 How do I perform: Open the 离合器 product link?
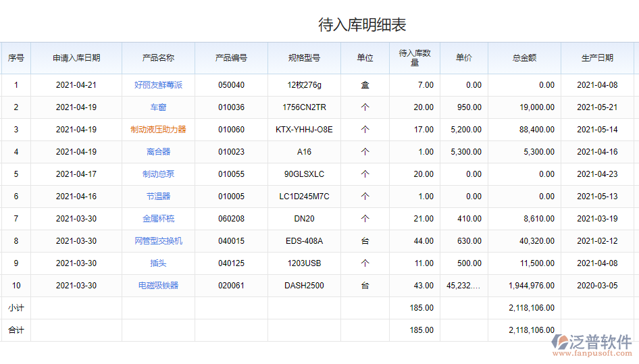click(158, 152)
